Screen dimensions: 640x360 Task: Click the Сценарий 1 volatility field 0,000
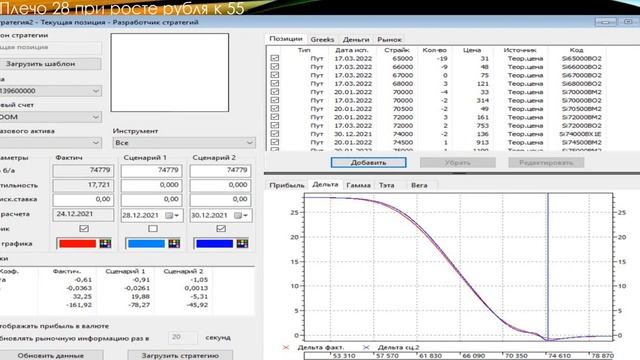pyautogui.click(x=151, y=185)
